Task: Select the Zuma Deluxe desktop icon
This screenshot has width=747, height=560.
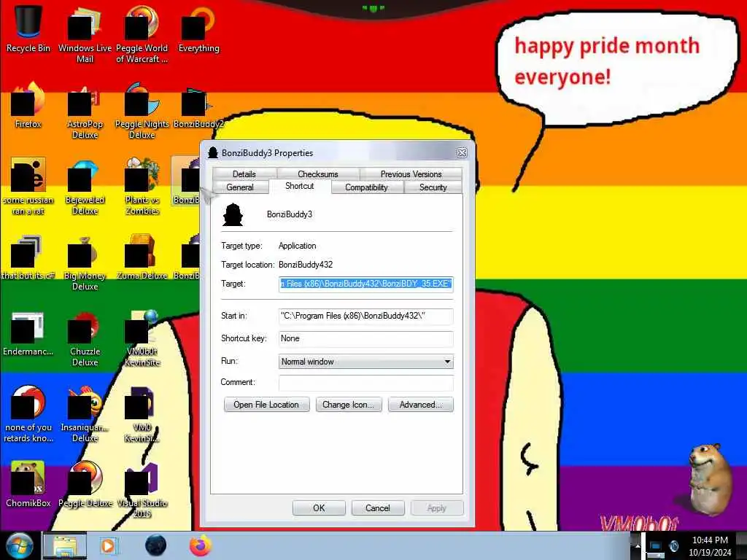Action: [142, 257]
